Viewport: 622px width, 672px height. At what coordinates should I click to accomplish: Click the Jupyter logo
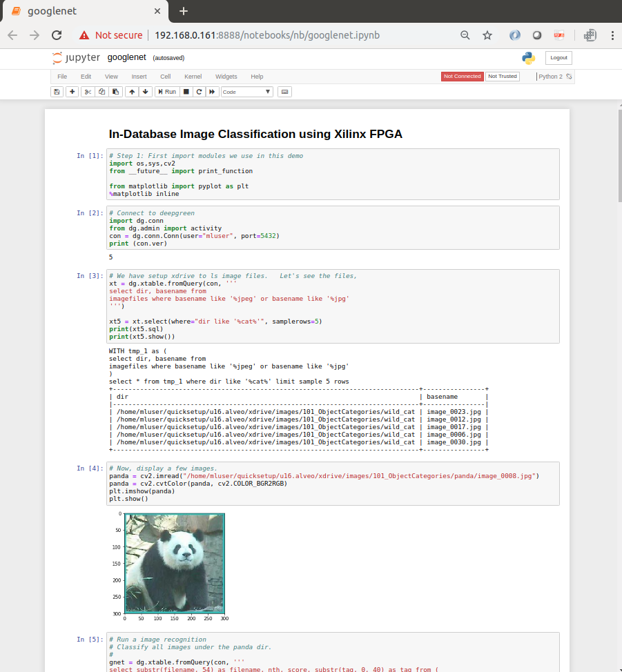pyautogui.click(x=76, y=58)
